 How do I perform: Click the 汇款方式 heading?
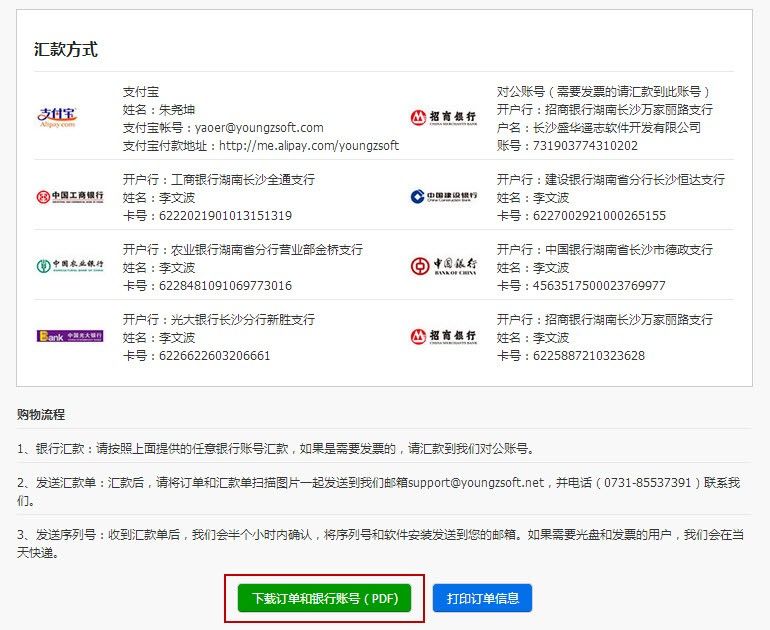pos(66,50)
